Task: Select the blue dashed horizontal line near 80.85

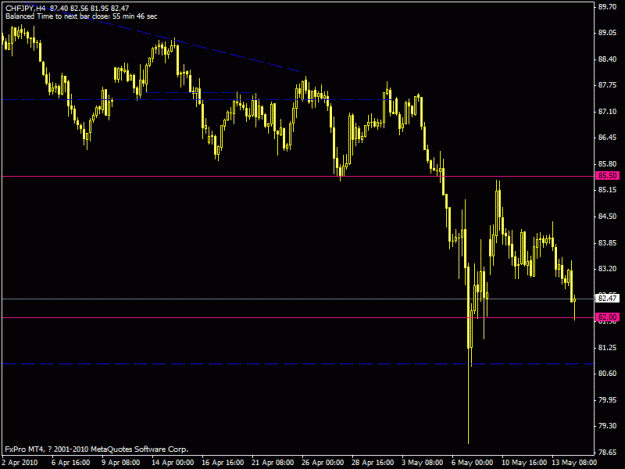Action: click(x=297, y=364)
